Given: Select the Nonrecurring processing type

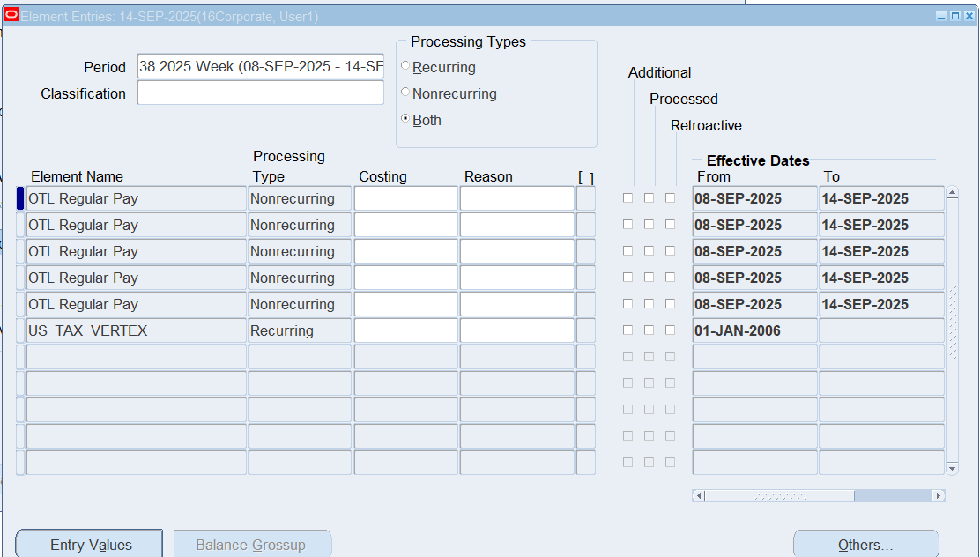Looking at the screenshot, I should [405, 93].
